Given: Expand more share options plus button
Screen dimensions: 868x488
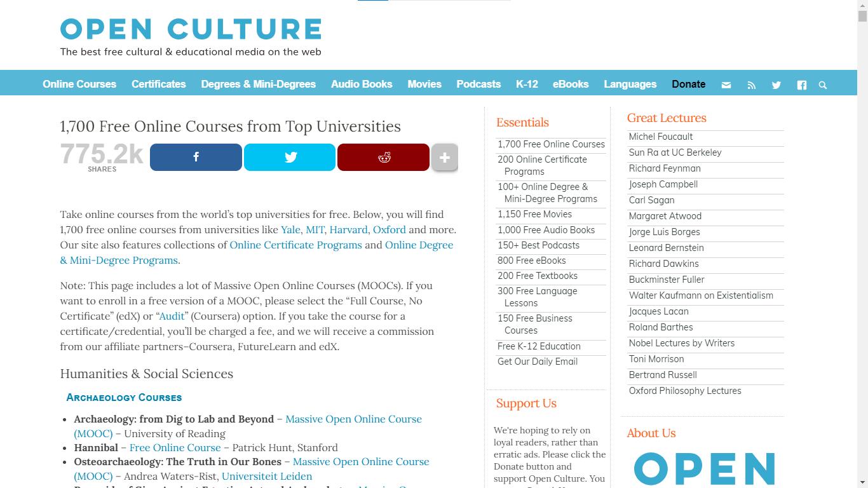Looking at the screenshot, I should 445,157.
